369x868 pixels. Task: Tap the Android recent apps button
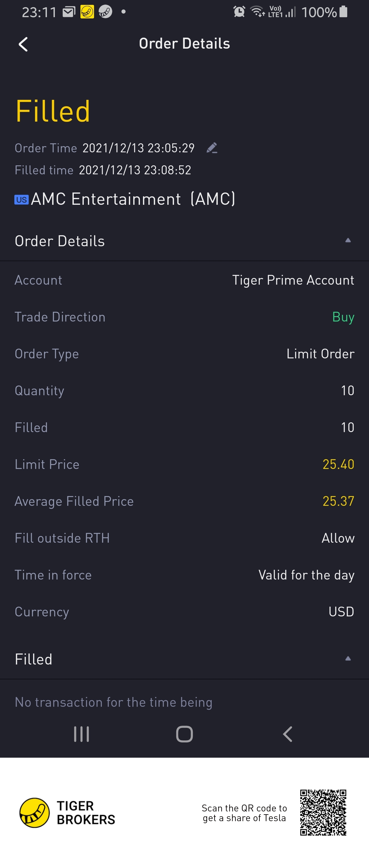click(81, 734)
